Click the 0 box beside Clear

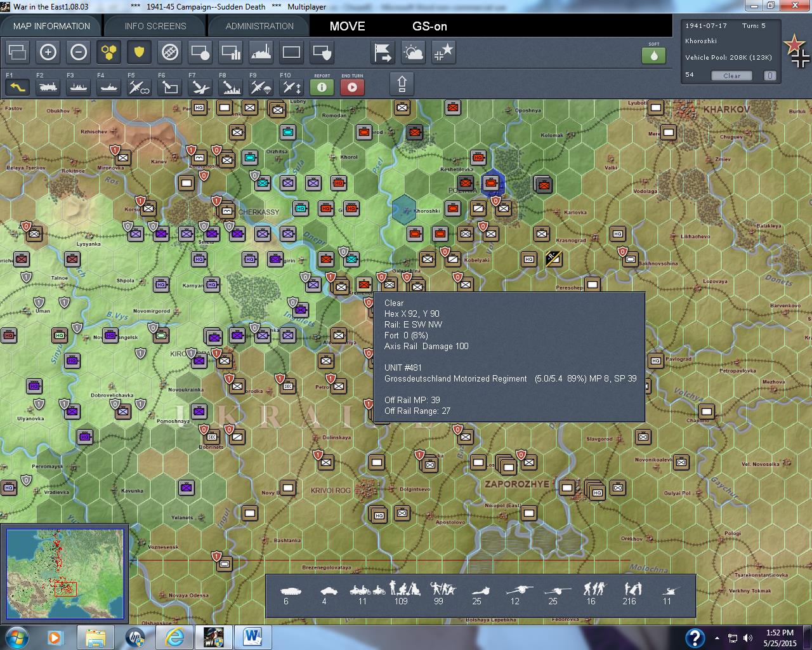769,76
